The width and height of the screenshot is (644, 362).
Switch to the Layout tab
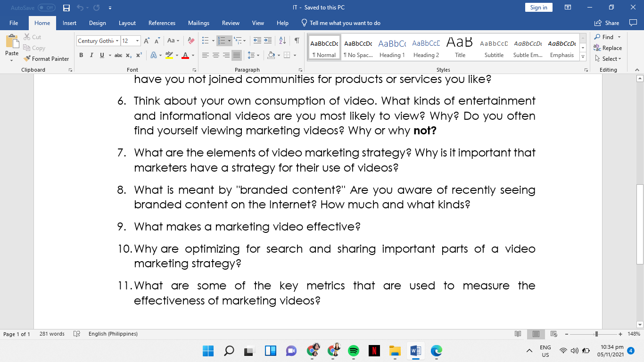(127, 23)
